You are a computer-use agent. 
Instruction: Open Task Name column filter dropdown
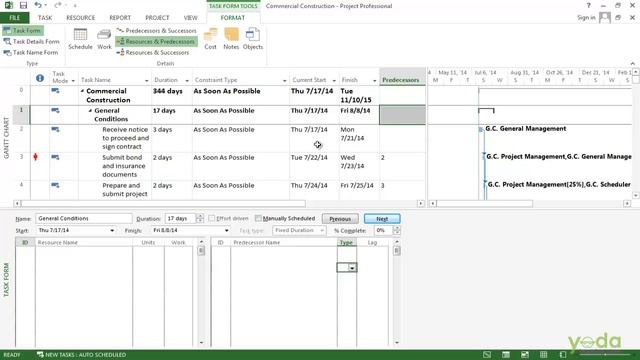(147, 81)
